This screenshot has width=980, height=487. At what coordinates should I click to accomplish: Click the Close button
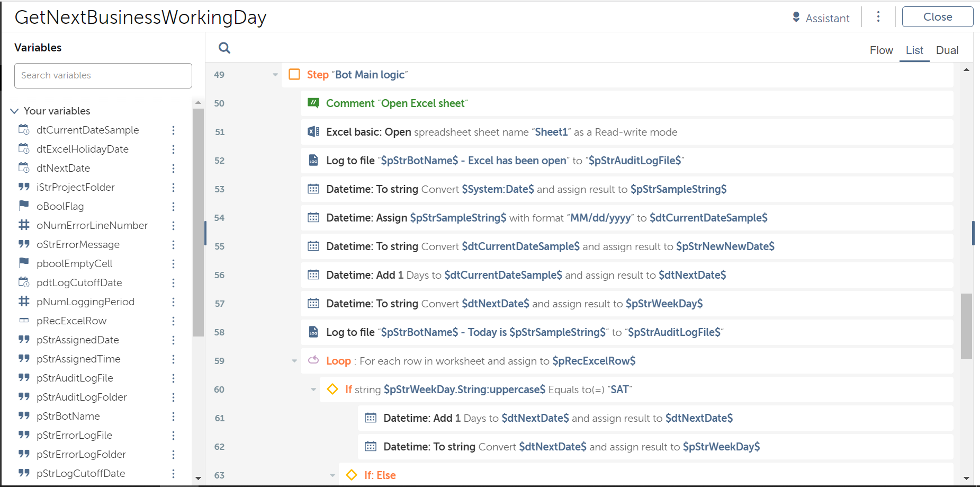point(937,17)
